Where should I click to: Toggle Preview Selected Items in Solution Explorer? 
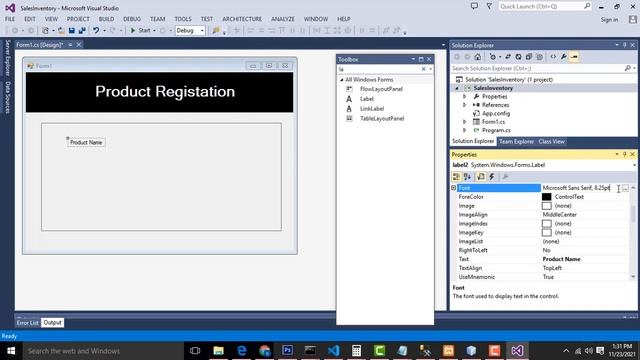[574, 57]
